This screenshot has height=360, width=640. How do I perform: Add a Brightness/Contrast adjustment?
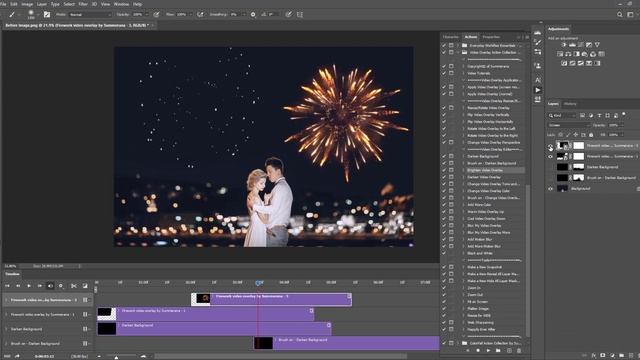564,44
